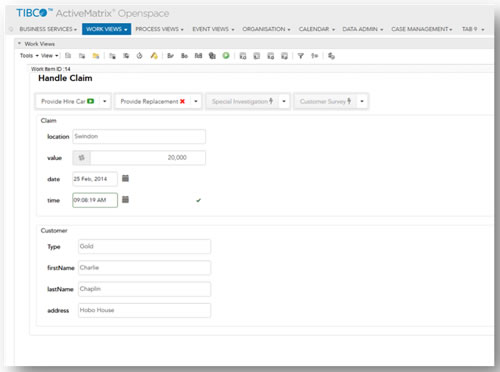Click the rightmost refresh toolbar icon
The image size is (500, 372).
tap(331, 56)
